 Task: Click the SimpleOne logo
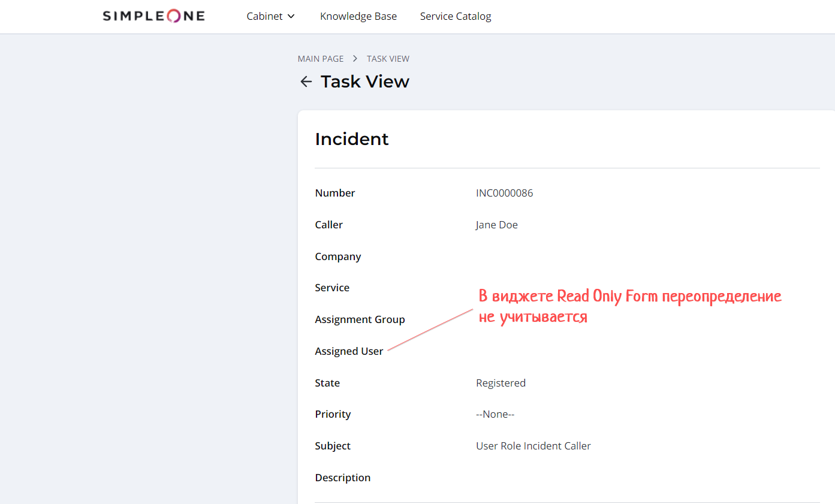[153, 16]
